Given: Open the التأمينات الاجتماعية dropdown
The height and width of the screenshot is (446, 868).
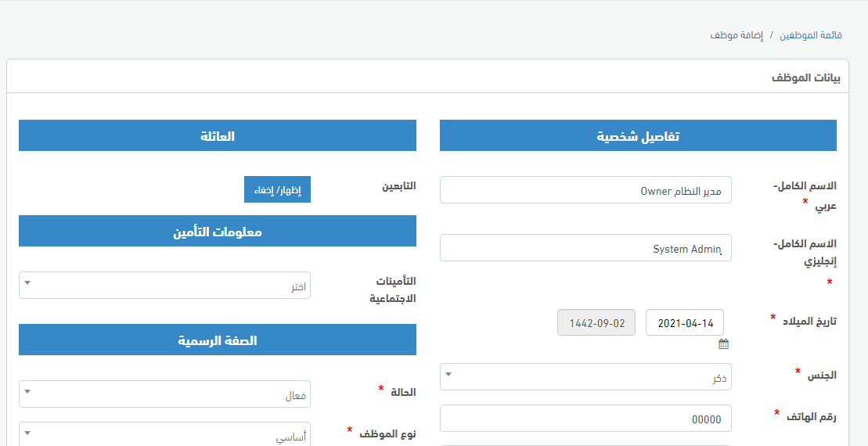Looking at the screenshot, I should tap(165, 285).
